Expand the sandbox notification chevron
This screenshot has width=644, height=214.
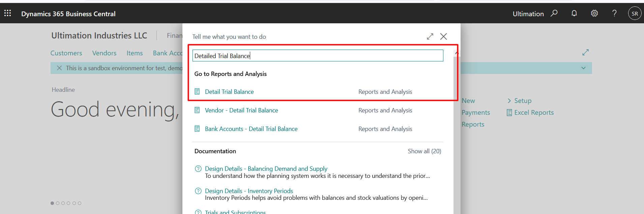583,68
